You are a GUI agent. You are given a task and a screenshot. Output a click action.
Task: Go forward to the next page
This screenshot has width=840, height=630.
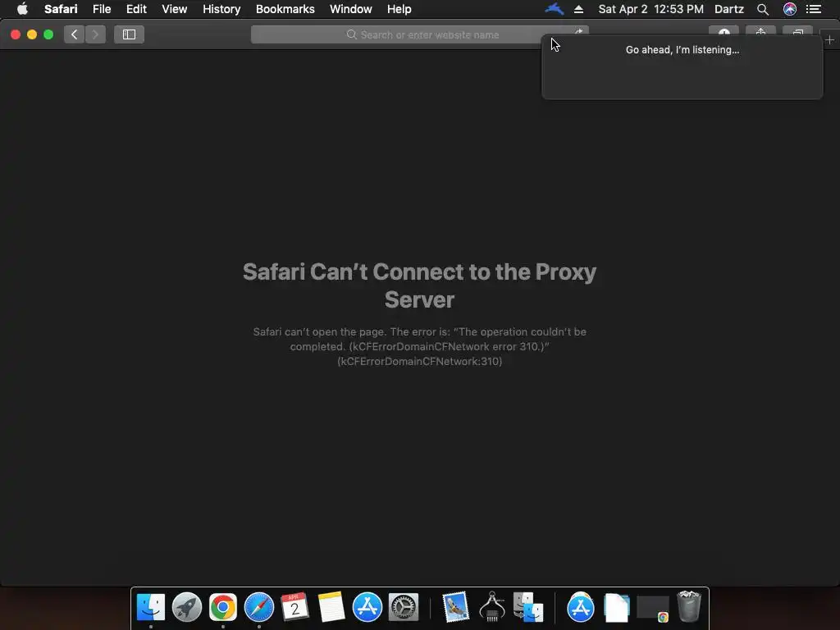pos(95,34)
